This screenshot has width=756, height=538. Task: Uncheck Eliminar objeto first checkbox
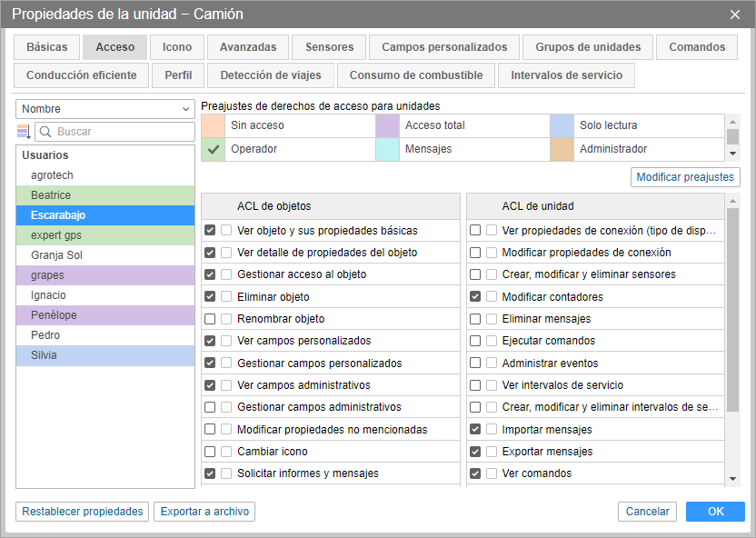(x=211, y=297)
